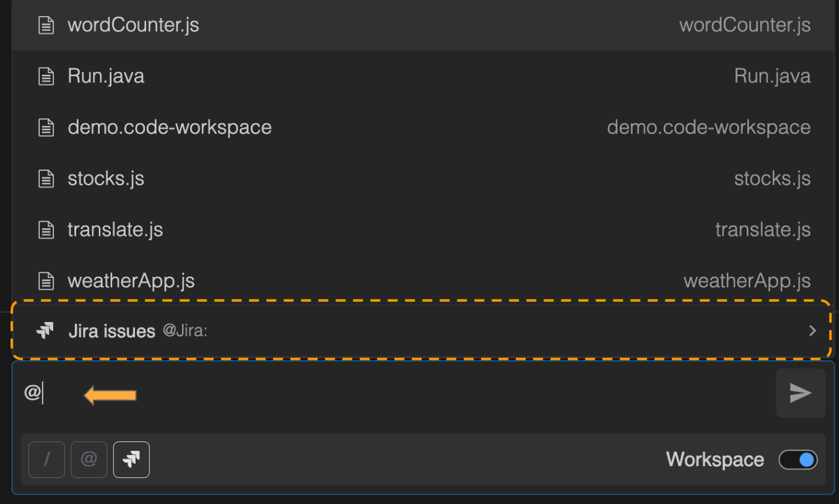Click the slash command button
Screen dimensions: 839x504
[46, 459]
